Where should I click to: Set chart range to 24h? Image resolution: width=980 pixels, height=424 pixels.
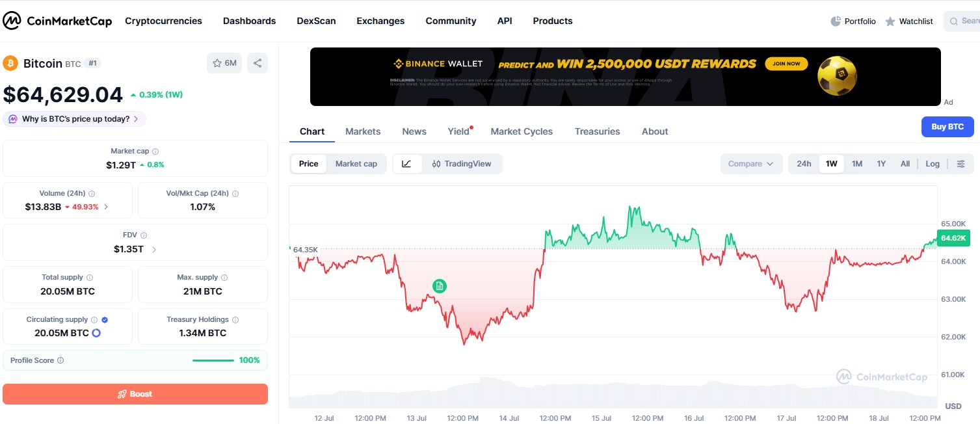pos(804,164)
